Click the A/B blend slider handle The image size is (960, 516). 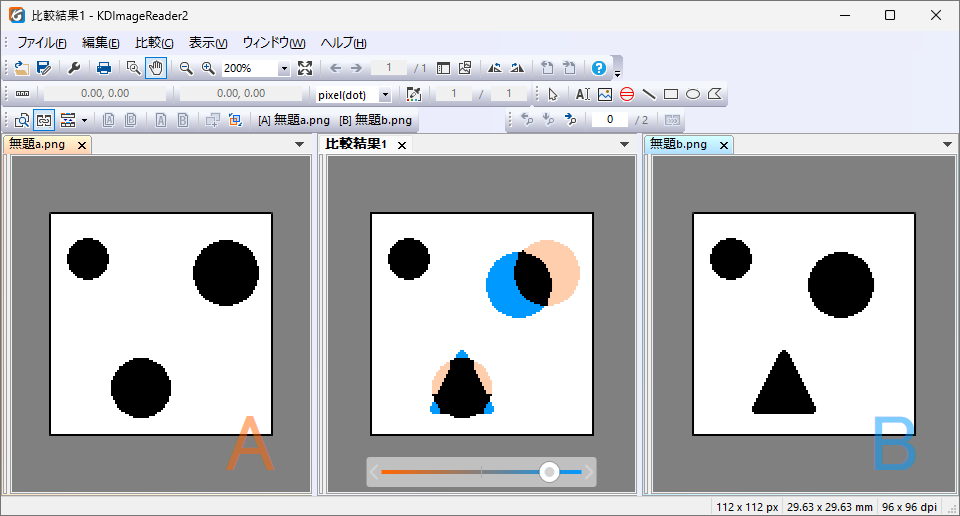(x=549, y=472)
